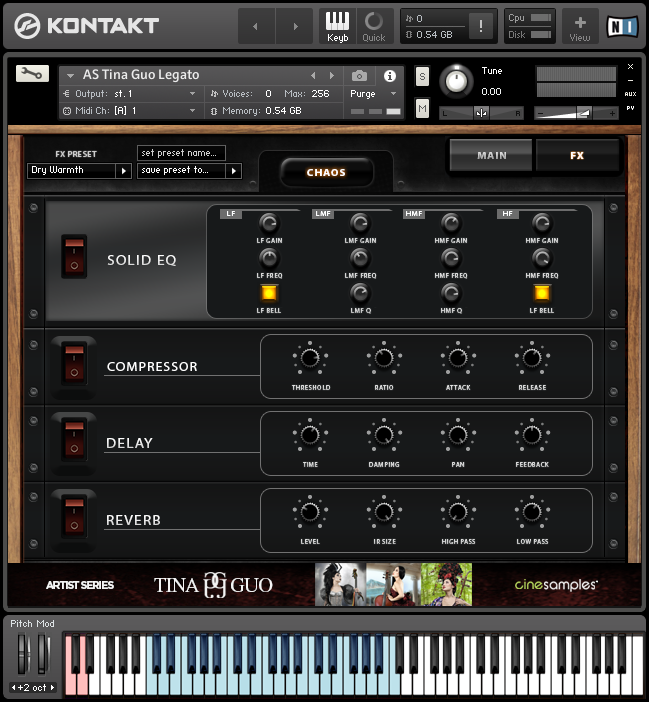The image size is (649, 702).
Task: Click the set preset name field
Action: (181, 153)
